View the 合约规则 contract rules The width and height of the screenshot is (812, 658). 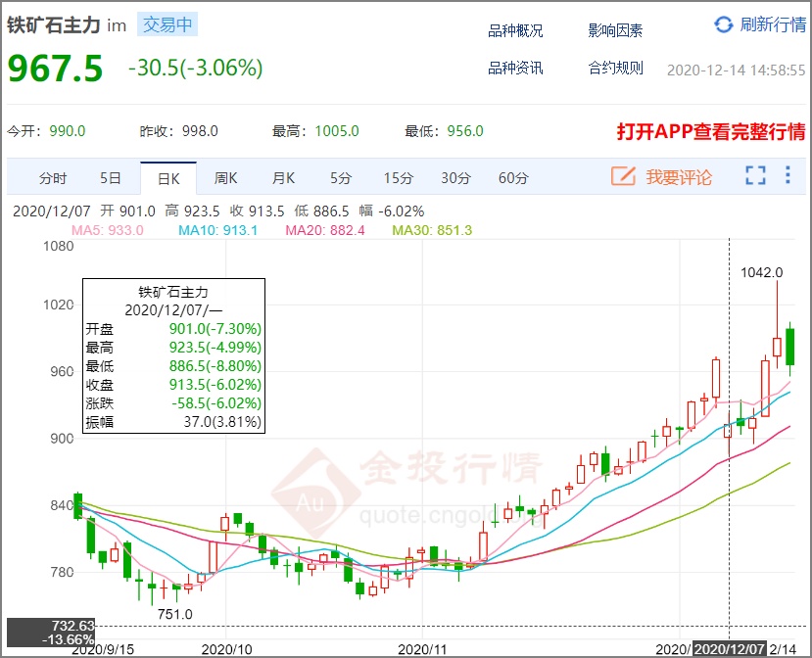[x=615, y=68]
